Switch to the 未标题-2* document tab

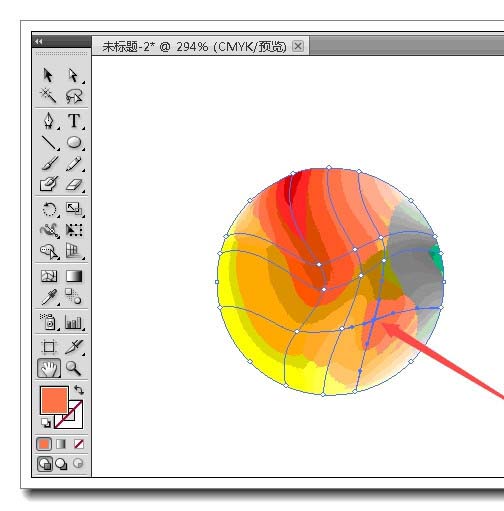194,47
